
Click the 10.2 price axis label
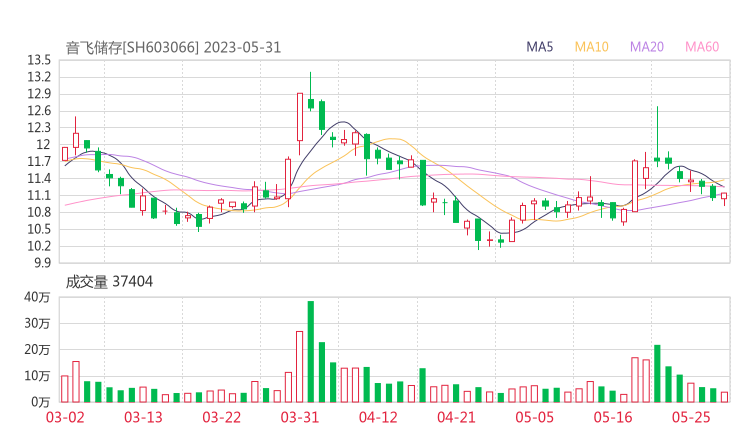tap(39, 246)
